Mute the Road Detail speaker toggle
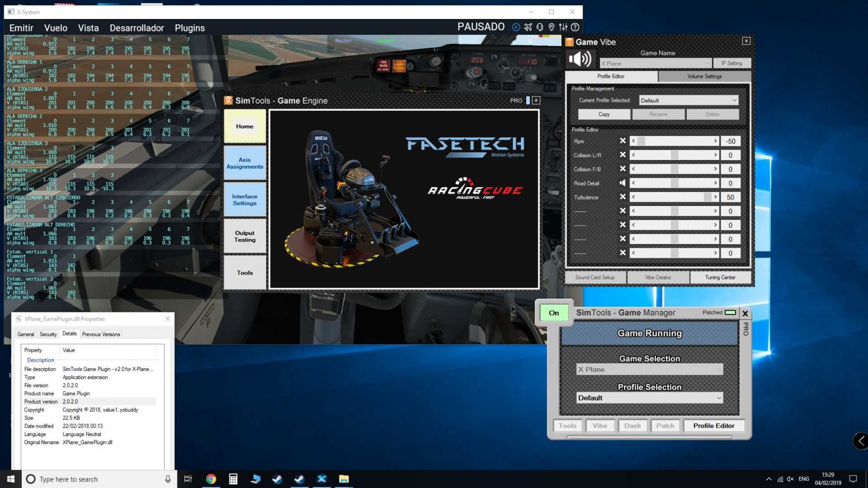This screenshot has height=488, width=868. (x=622, y=183)
